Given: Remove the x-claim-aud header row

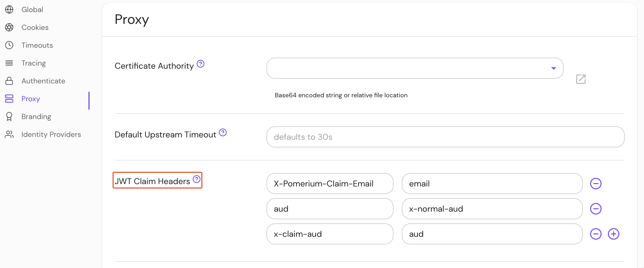Looking at the screenshot, I should point(596,234).
